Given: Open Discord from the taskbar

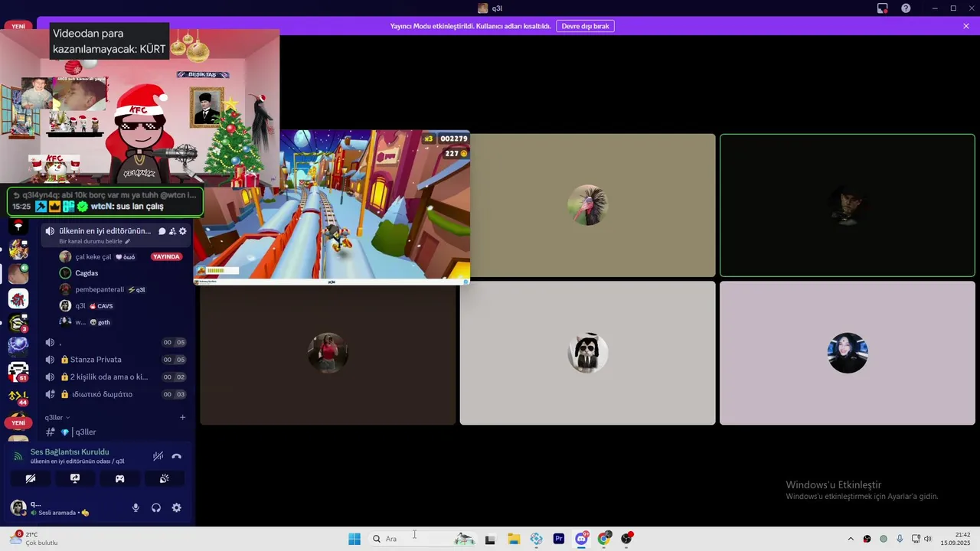Looking at the screenshot, I should click(582, 539).
